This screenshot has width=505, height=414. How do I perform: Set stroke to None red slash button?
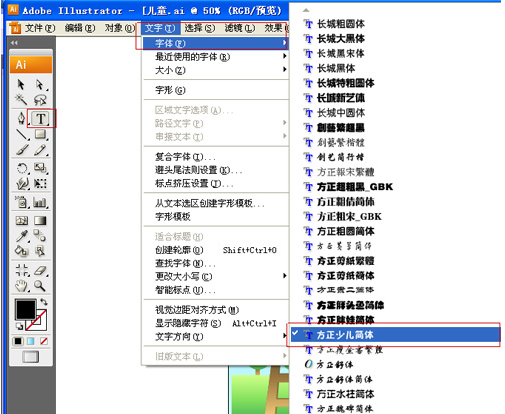tap(44, 341)
